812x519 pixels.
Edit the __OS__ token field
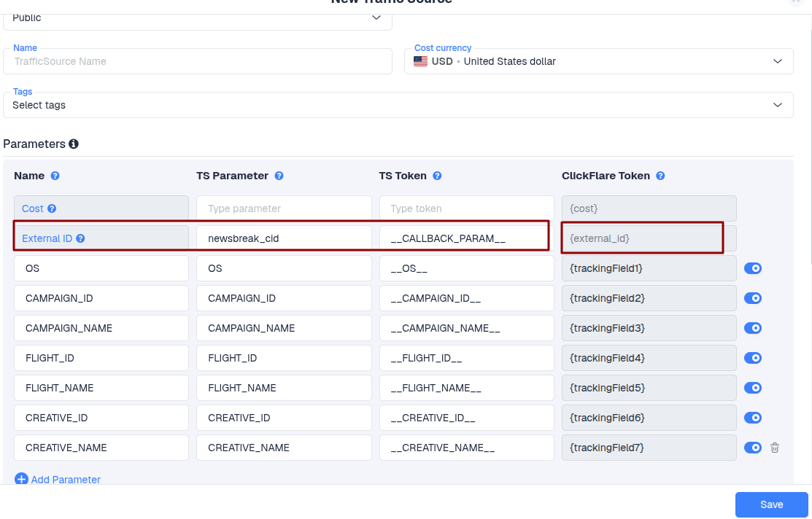(x=467, y=268)
